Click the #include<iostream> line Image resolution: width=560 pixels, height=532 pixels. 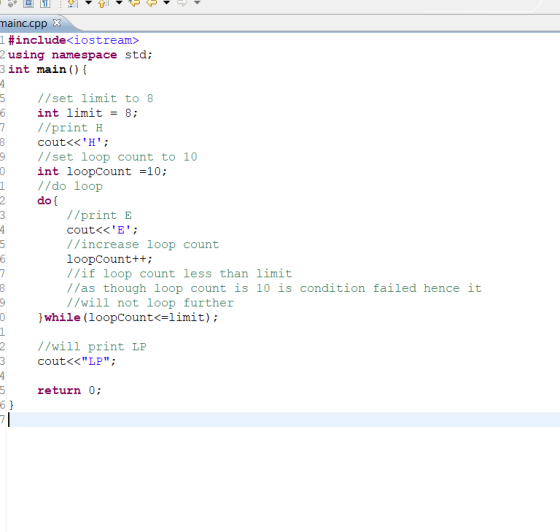pos(74,40)
